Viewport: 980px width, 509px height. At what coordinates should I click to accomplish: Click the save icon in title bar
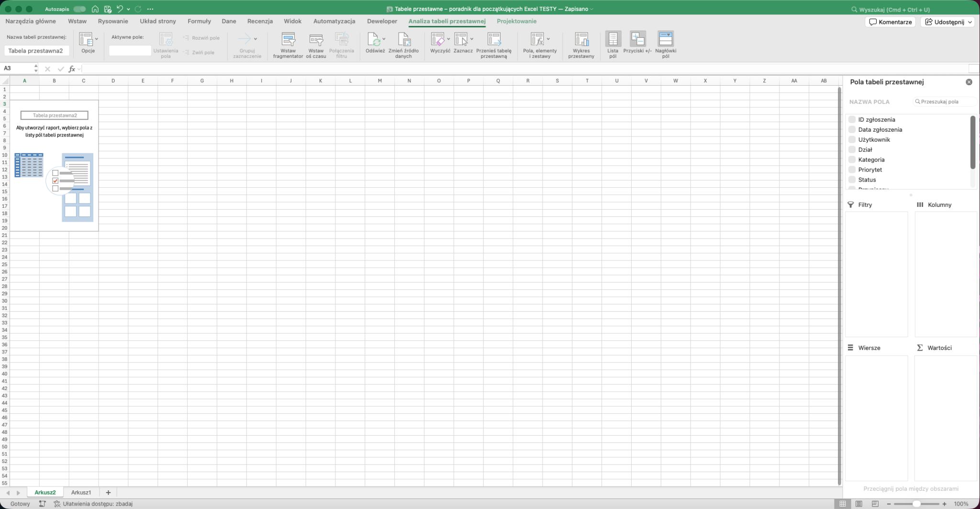pyautogui.click(x=108, y=9)
